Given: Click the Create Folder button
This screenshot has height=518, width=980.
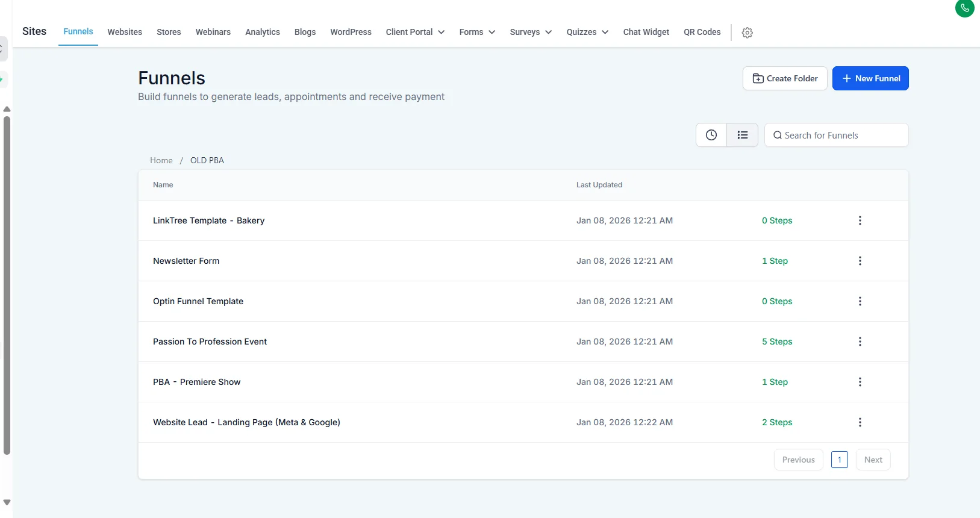Looking at the screenshot, I should pyautogui.click(x=785, y=78).
